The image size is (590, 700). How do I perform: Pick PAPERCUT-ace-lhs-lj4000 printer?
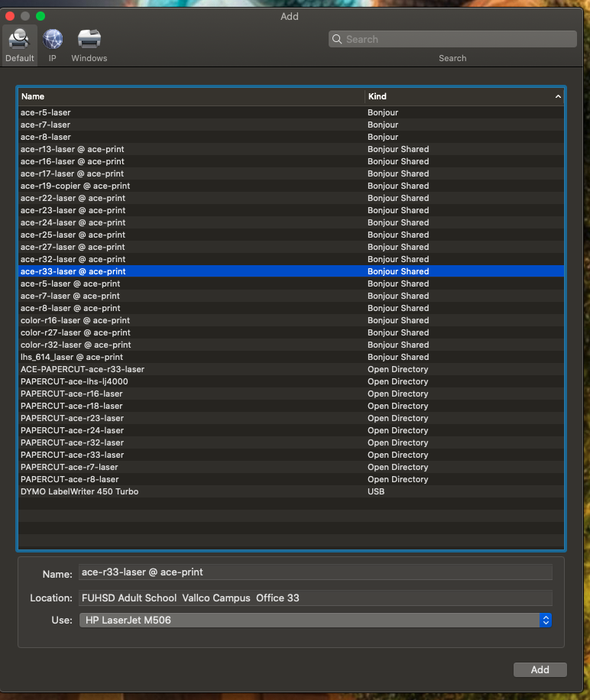point(74,381)
